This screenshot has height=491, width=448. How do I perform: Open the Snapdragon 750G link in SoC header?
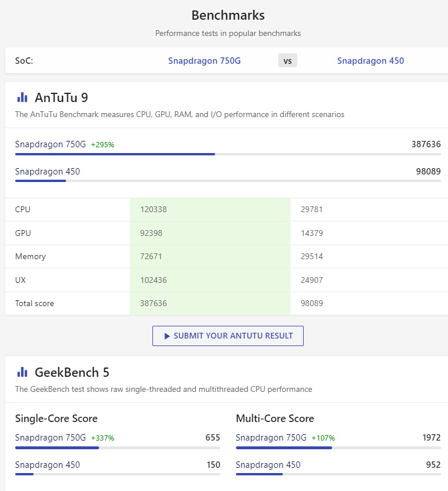point(205,61)
